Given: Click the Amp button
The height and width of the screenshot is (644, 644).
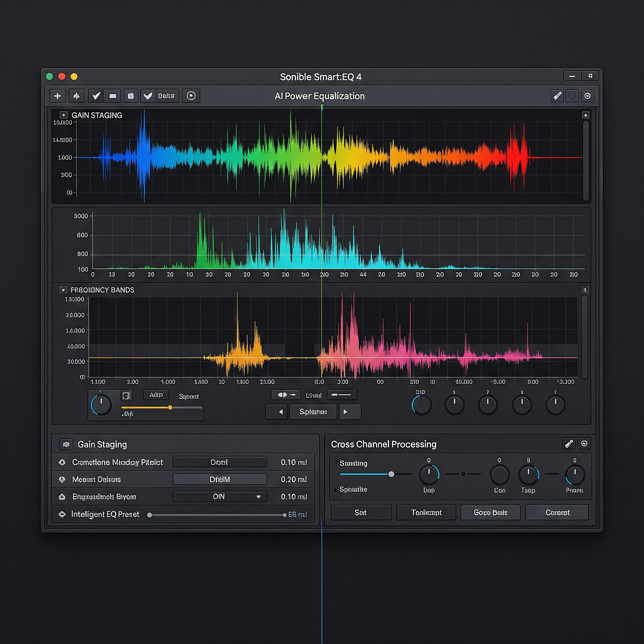Looking at the screenshot, I should (x=156, y=395).
